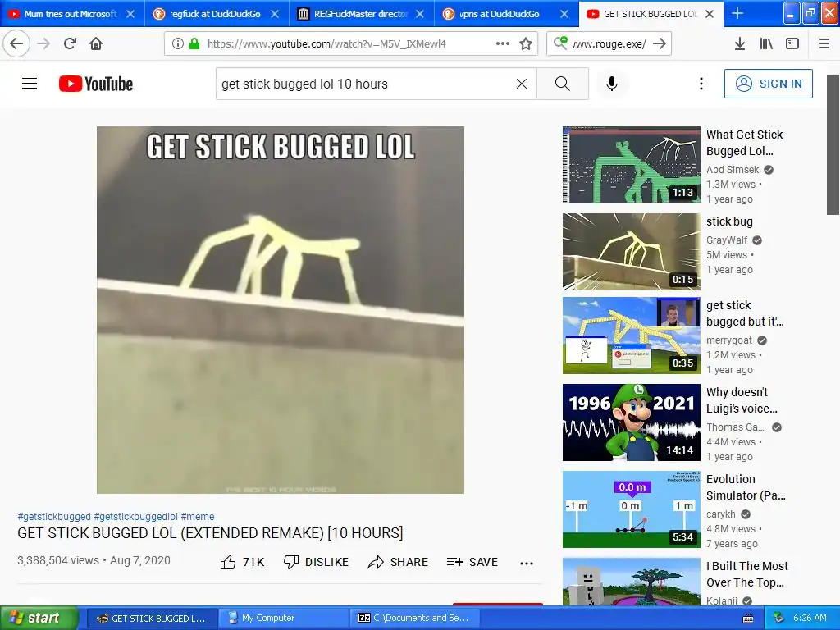Viewport: 840px width, 630px height.
Task: Click the Abd Simsek channel name
Action: click(x=733, y=169)
